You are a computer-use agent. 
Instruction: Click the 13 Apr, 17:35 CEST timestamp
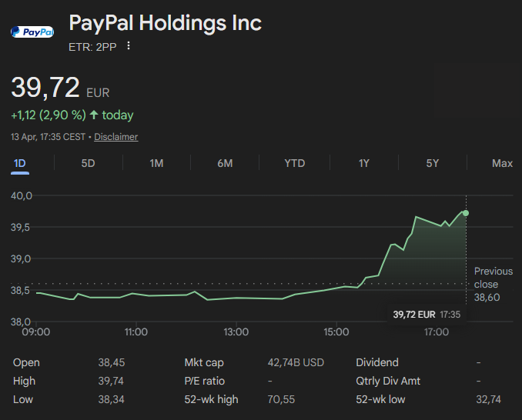pos(48,137)
